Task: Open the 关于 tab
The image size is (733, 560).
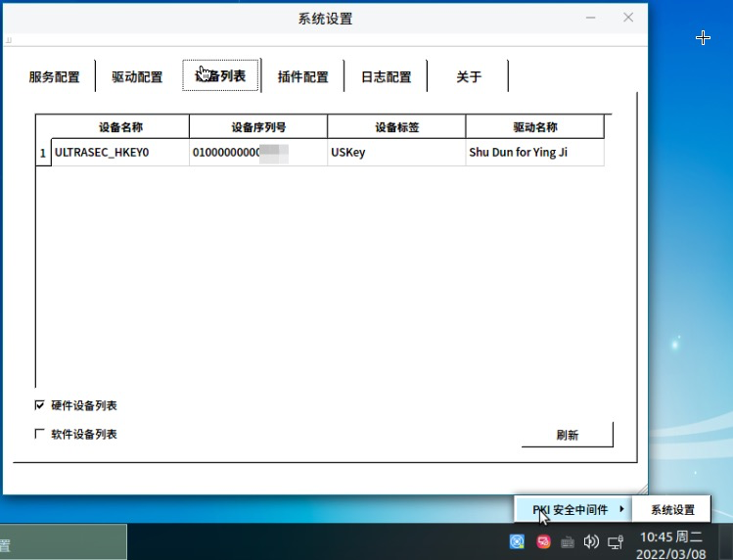Action: coord(469,76)
